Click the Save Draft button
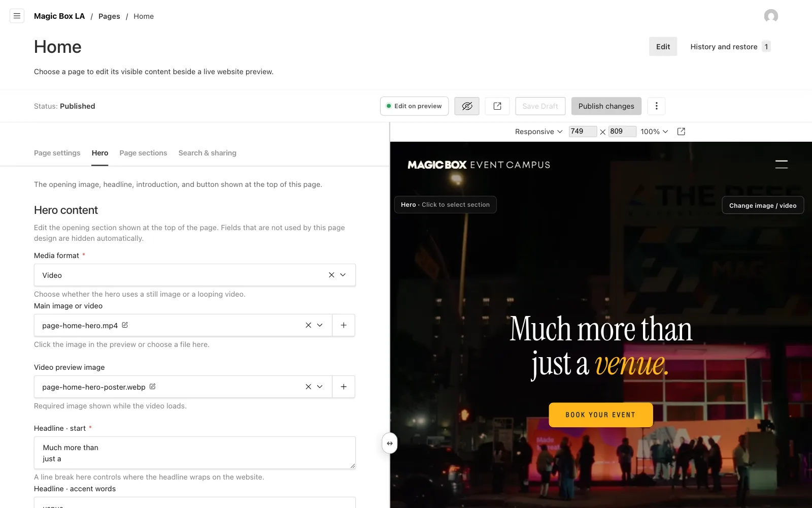This screenshot has width=812, height=508. click(540, 106)
